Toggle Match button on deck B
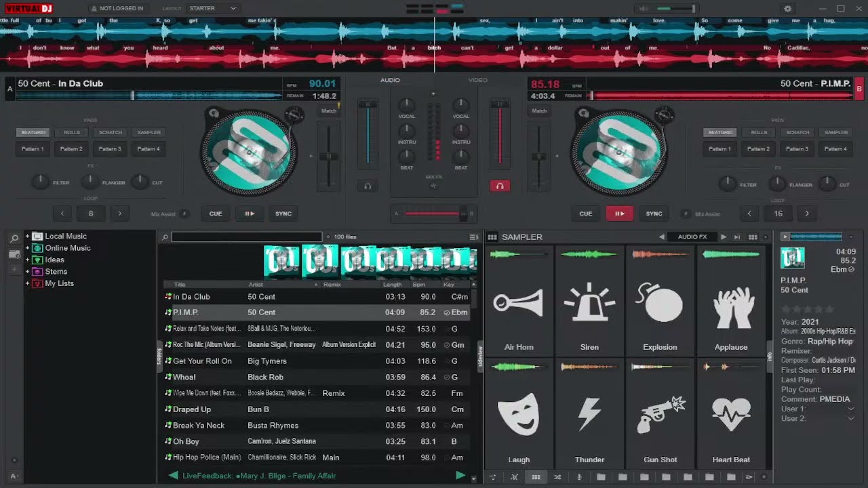 [x=540, y=110]
